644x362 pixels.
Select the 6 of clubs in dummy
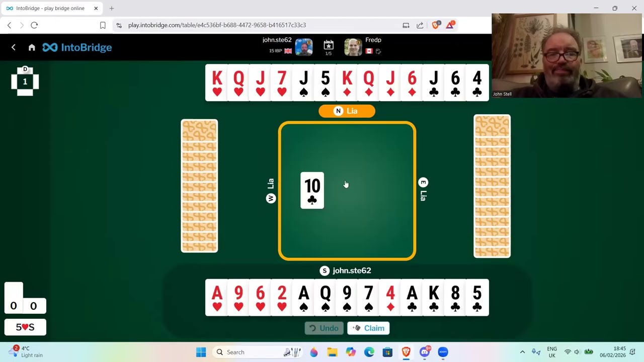tap(455, 83)
